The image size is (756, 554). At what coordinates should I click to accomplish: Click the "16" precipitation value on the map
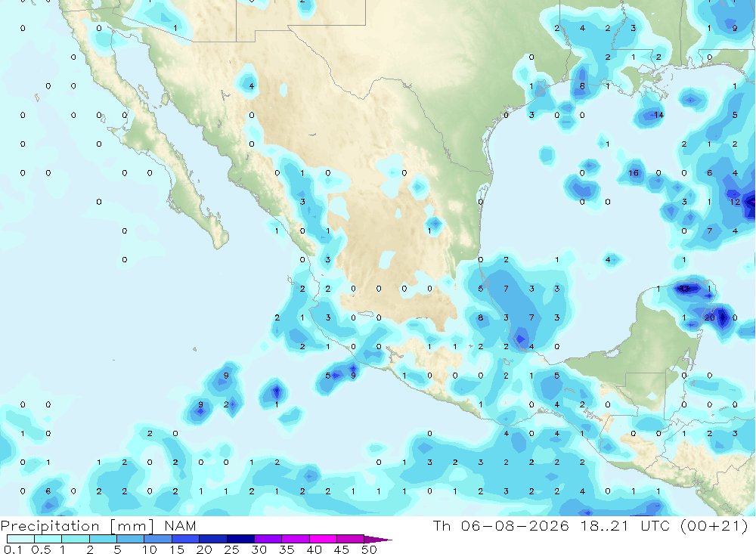(633, 172)
